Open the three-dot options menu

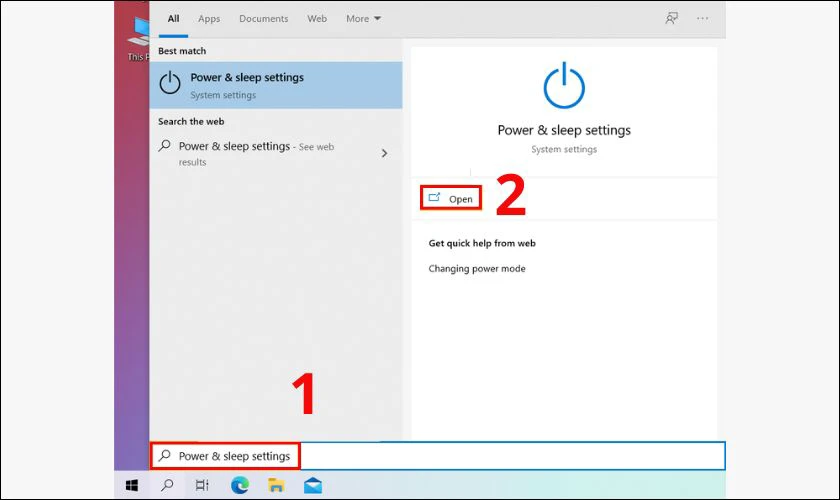click(702, 19)
